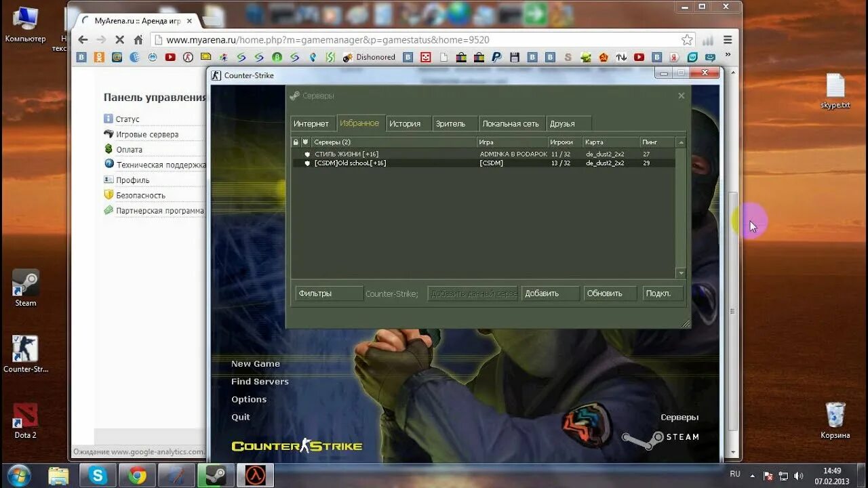868x488 pixels.
Task: Refresh the list with Обновить
Action: tap(610, 293)
